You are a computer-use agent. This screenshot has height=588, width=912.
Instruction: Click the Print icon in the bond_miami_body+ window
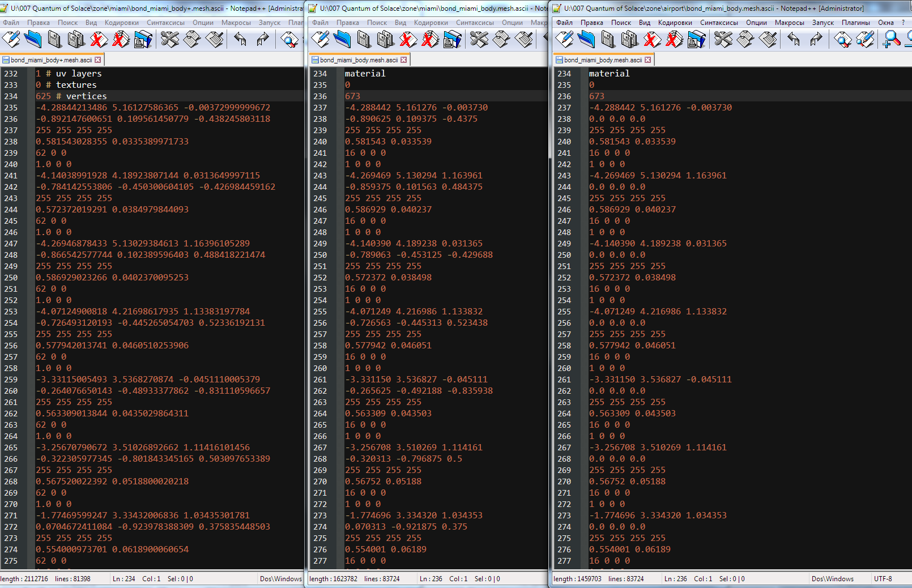click(143, 39)
